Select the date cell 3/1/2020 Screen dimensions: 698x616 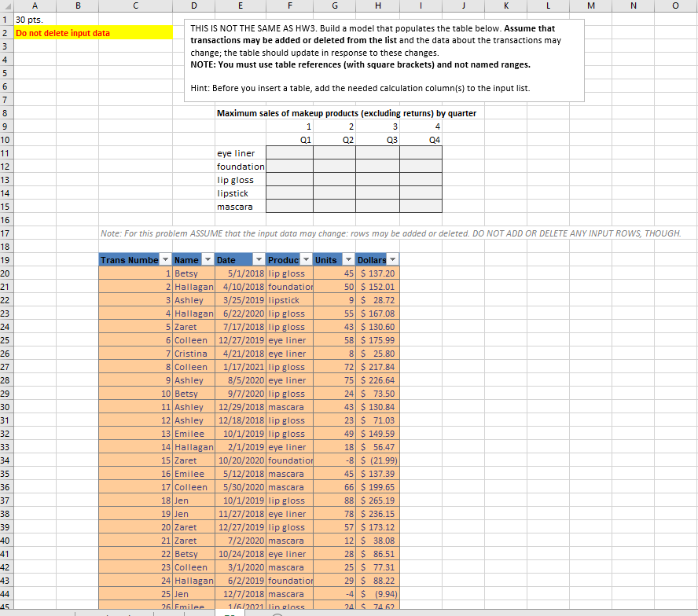point(241,567)
